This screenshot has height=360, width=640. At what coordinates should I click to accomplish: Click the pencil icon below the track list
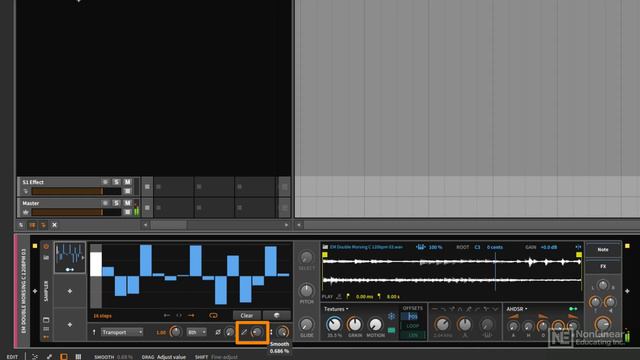pyautogui.click(x=21, y=225)
